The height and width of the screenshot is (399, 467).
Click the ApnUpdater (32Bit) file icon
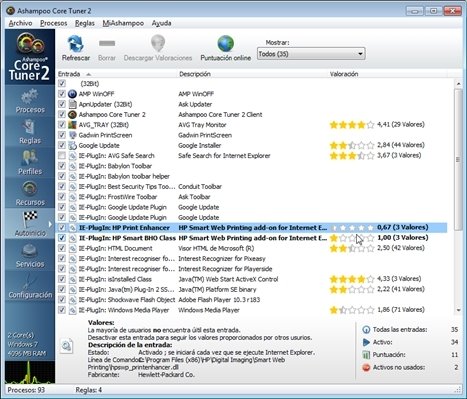click(72, 104)
